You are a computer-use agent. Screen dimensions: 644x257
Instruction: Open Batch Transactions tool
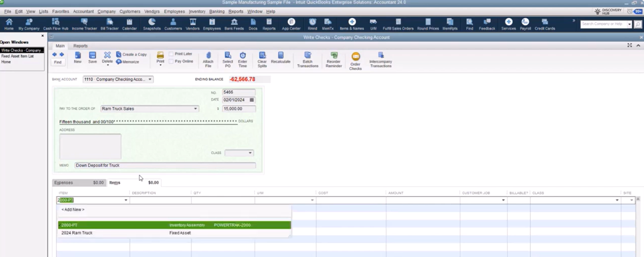click(x=307, y=56)
